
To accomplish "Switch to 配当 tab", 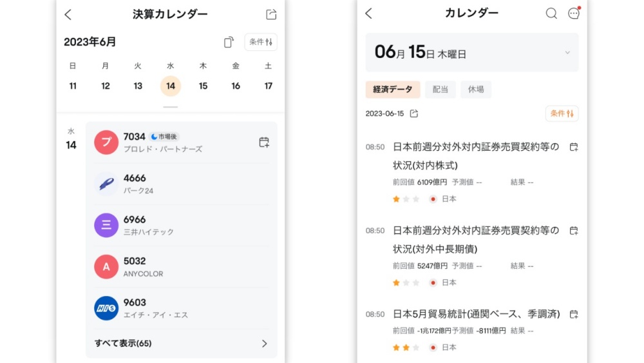I will pos(440,89).
